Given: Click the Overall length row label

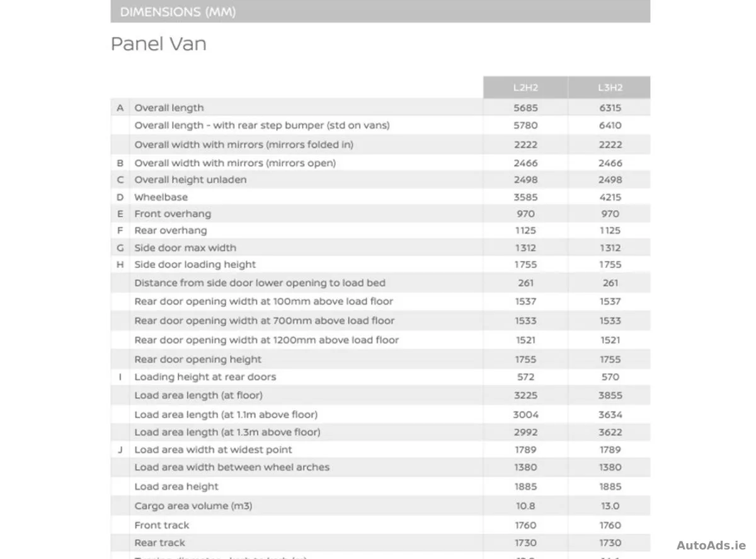Looking at the screenshot, I should 169,108.
